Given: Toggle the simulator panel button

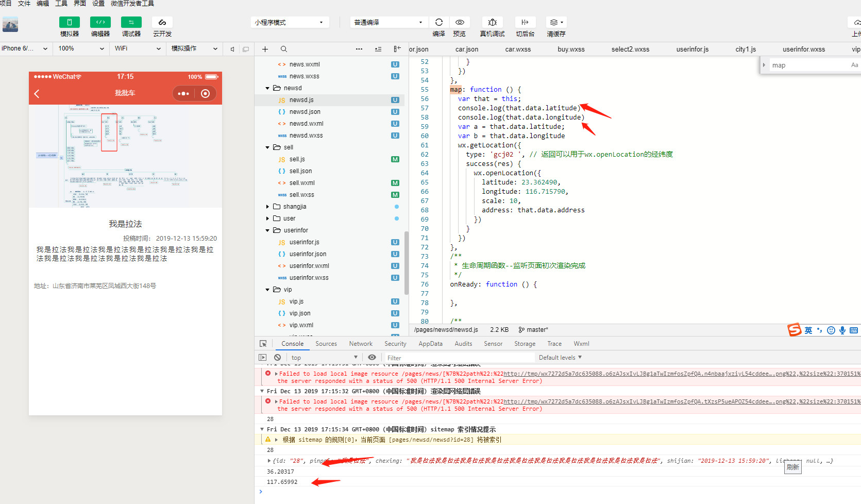Looking at the screenshot, I should (x=70, y=22).
